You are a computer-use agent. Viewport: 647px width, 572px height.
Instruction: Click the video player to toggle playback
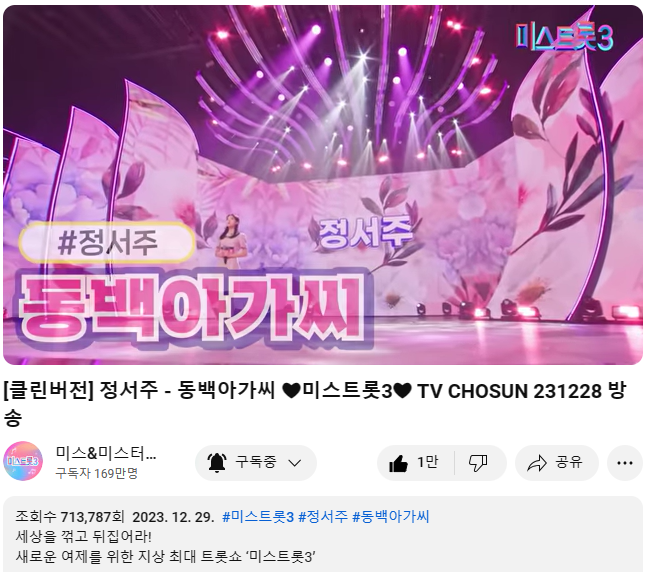pyautogui.click(x=323, y=185)
